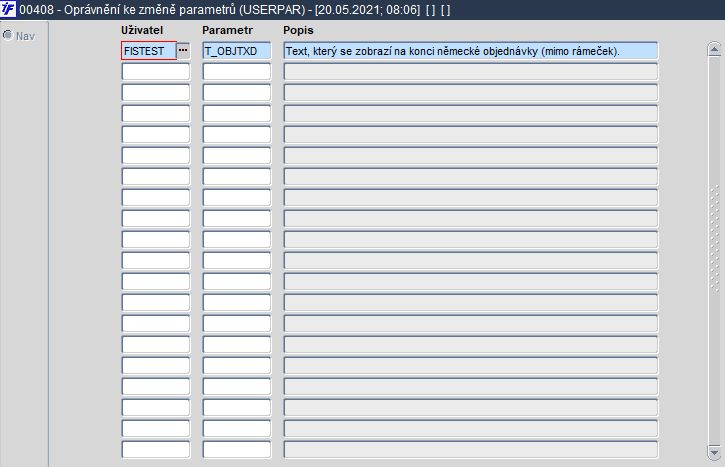
Task: Click the scroll down arrow of records scrollbar
Action: (714, 452)
